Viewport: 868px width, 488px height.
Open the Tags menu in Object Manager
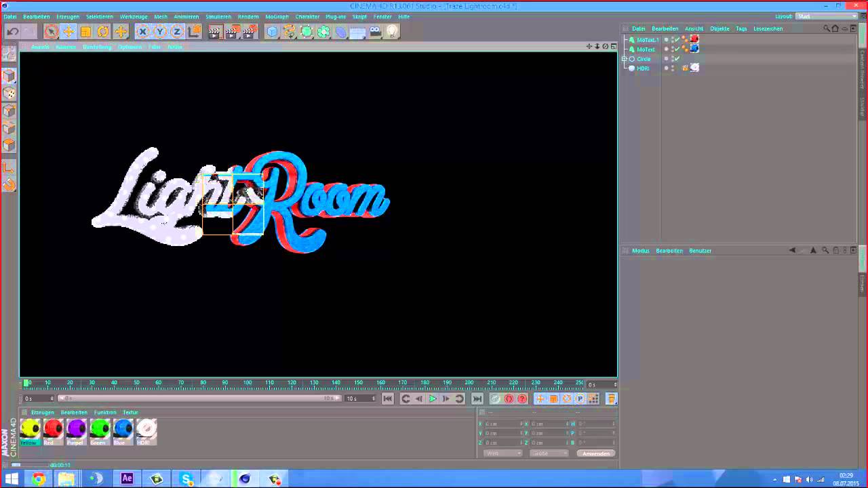tap(741, 28)
